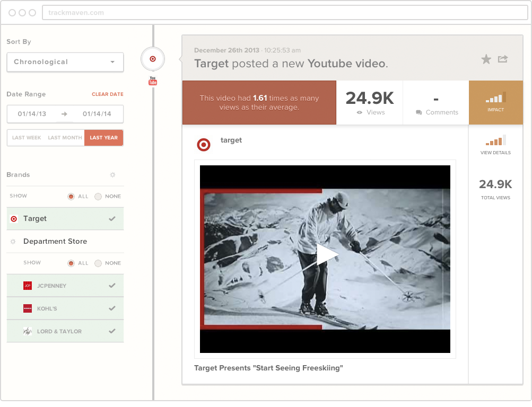Toggle the Lord & Taylor checkmark
Screen dimensions: 532x407
pos(112,331)
